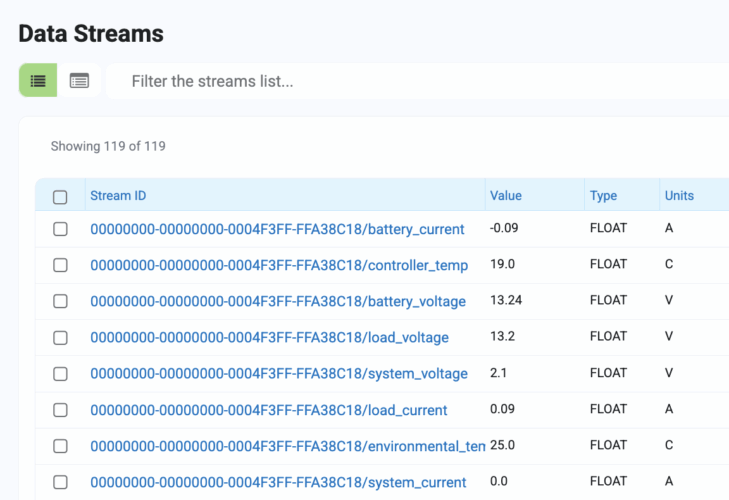The width and height of the screenshot is (729, 500).
Task: Sort table by Type column header
Action: [x=603, y=196]
